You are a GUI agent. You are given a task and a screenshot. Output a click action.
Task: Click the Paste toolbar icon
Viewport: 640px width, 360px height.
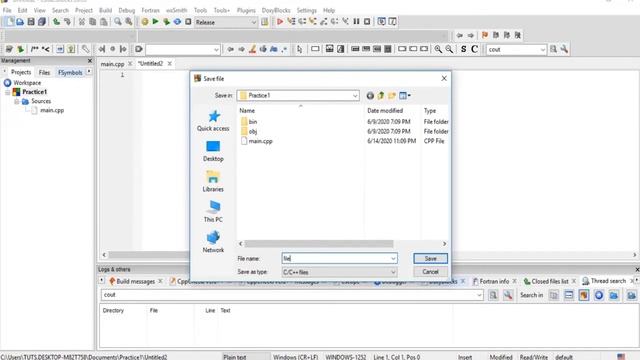point(104,22)
